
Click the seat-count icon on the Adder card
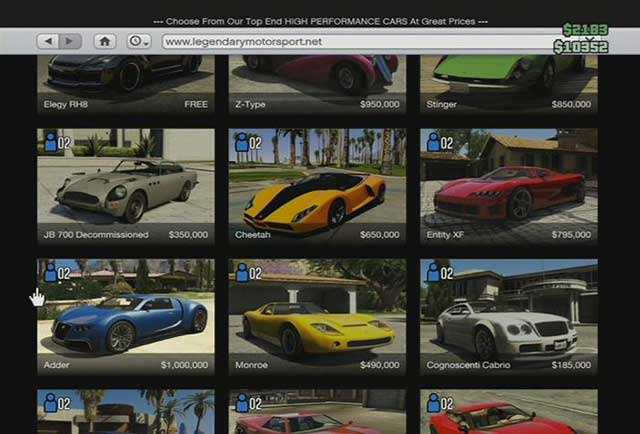pyautogui.click(x=57, y=273)
